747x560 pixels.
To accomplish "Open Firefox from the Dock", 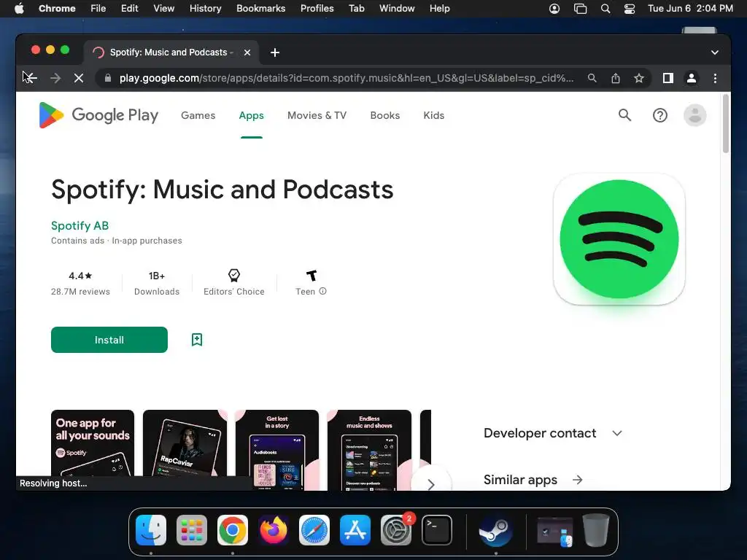I will (274, 530).
